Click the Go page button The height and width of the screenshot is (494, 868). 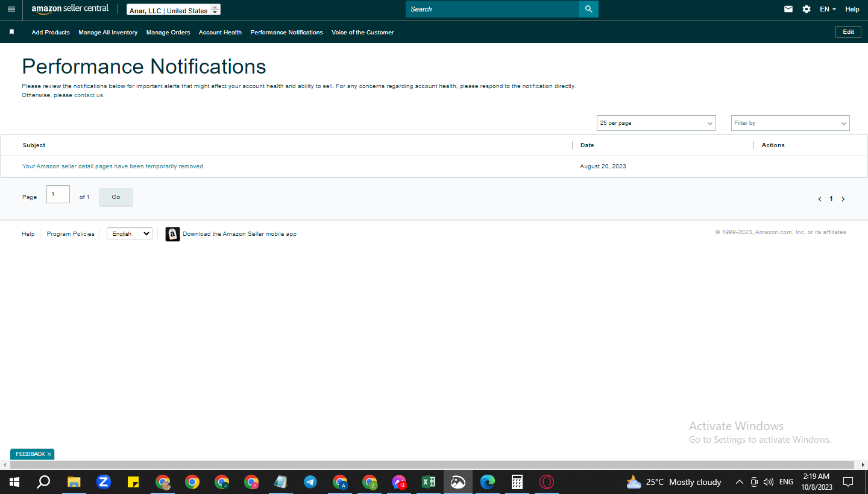116,197
